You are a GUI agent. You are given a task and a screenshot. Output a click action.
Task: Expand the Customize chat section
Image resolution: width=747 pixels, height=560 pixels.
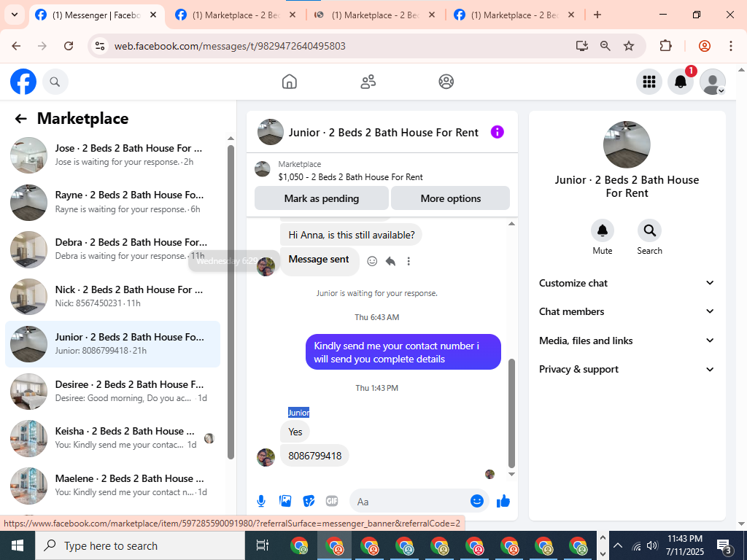click(627, 283)
